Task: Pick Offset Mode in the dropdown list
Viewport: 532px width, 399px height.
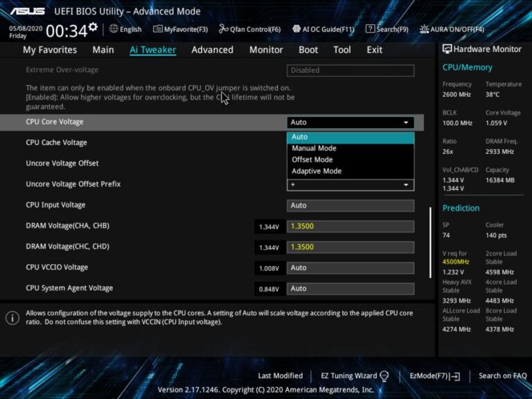Action: pyautogui.click(x=351, y=159)
